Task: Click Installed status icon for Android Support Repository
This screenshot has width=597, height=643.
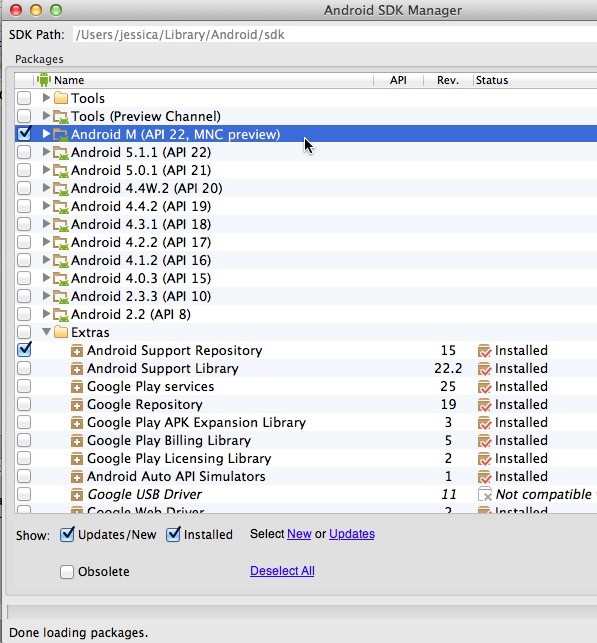Action: pos(485,351)
